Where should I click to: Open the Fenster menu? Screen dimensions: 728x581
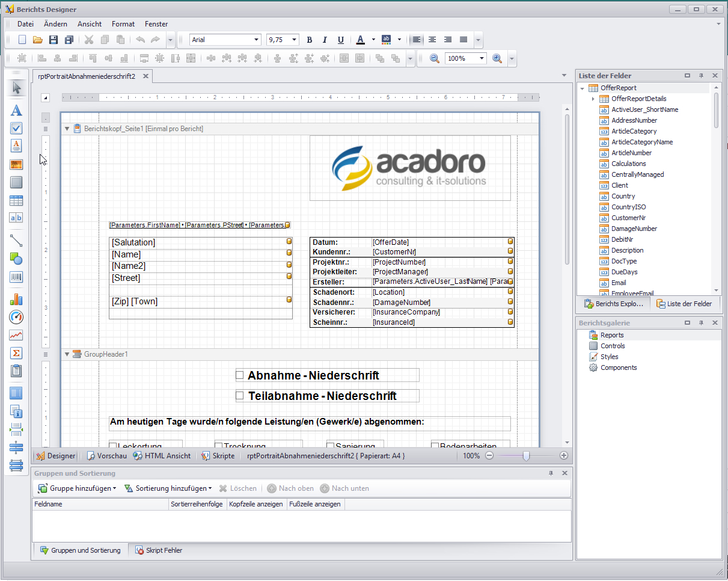pos(156,24)
